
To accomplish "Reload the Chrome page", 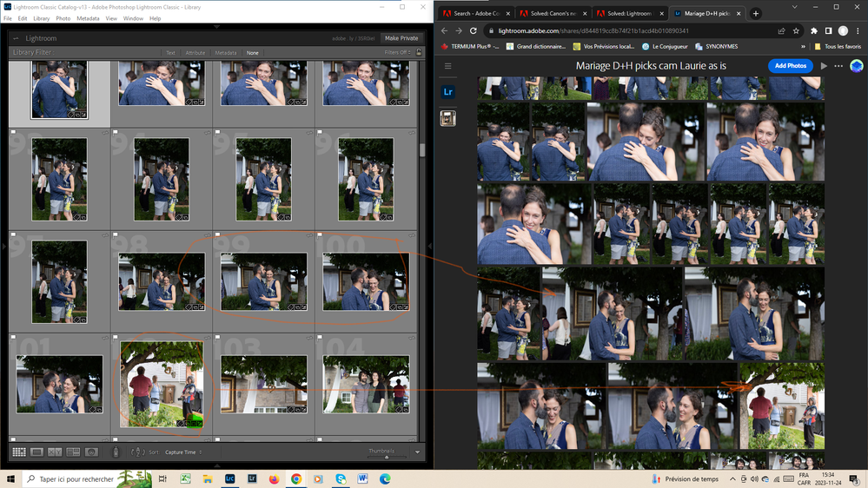I will click(474, 31).
